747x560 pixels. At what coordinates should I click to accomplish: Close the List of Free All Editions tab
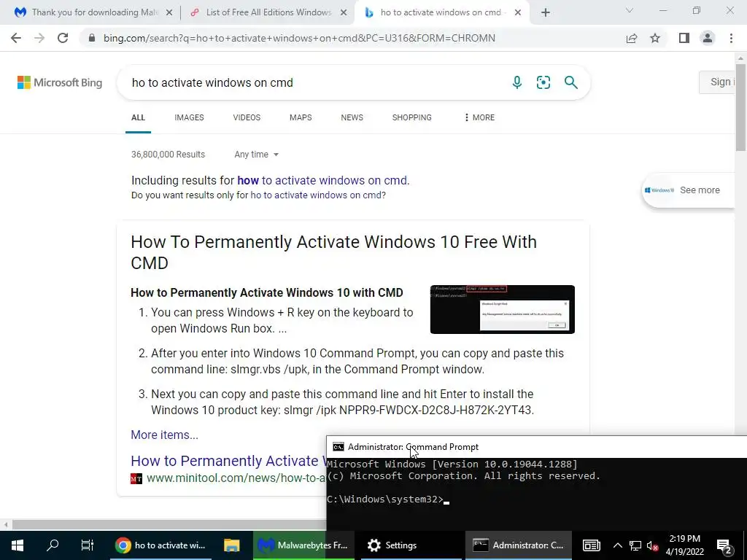pos(344,13)
